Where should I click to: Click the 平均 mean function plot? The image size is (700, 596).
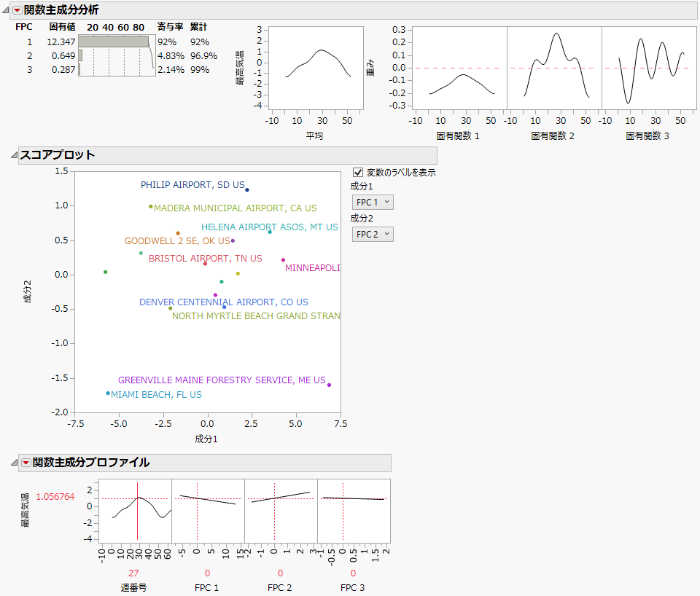click(316, 67)
